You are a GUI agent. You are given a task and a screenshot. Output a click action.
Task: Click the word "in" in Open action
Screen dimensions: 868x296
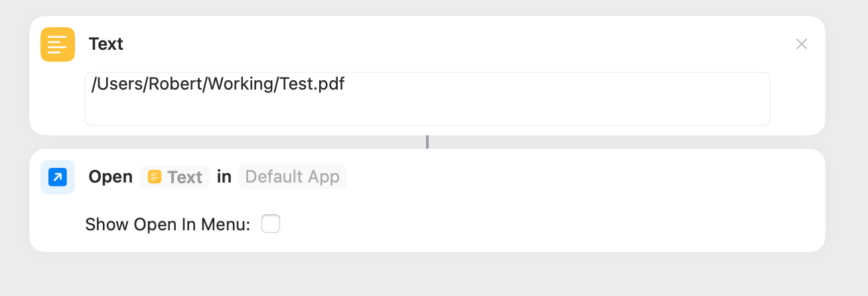pyautogui.click(x=224, y=177)
